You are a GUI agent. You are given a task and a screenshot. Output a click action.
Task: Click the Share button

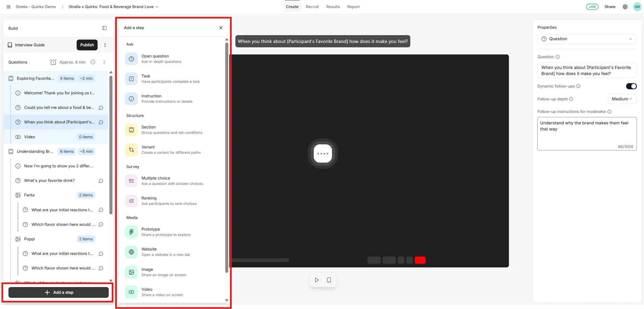tap(610, 7)
